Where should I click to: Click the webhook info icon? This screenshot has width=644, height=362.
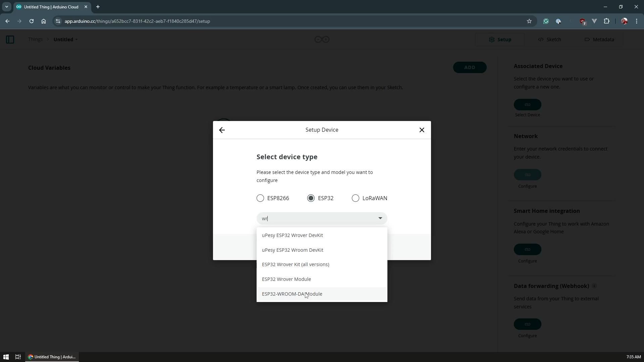coord(594,286)
